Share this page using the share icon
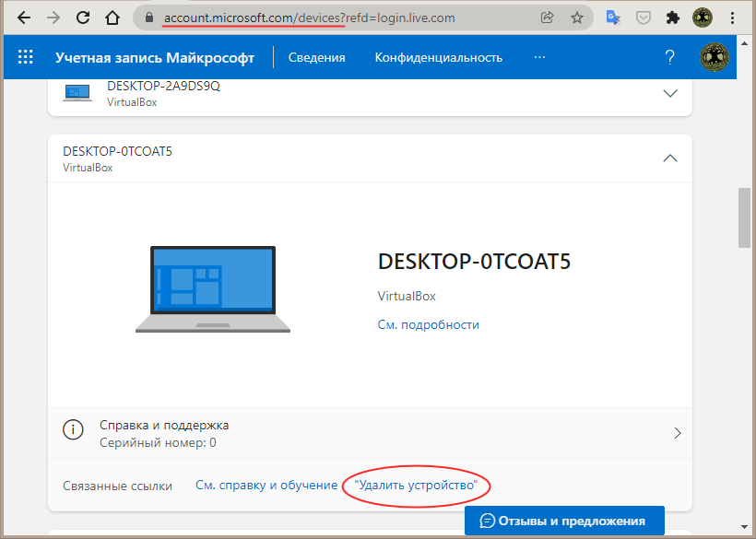This screenshot has width=756, height=539. (x=548, y=18)
